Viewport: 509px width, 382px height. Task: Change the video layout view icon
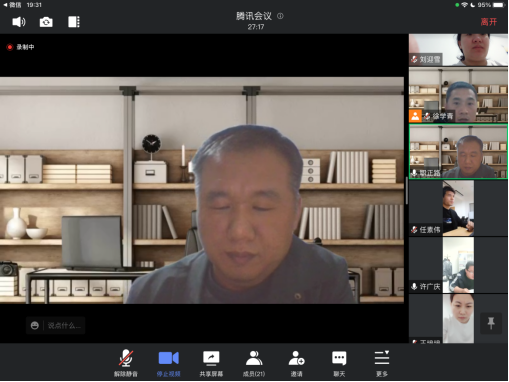click(x=74, y=22)
